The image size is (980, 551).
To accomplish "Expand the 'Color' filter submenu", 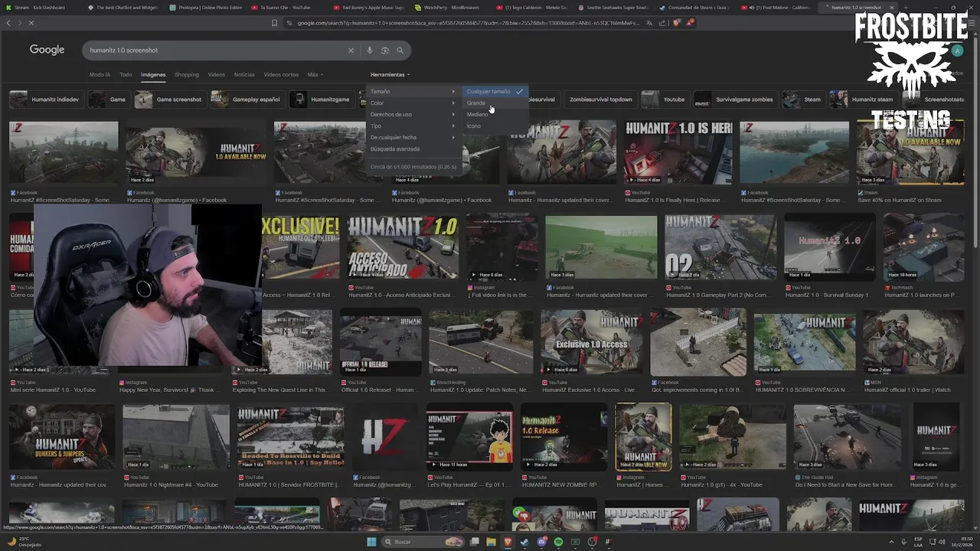I will coord(413,103).
